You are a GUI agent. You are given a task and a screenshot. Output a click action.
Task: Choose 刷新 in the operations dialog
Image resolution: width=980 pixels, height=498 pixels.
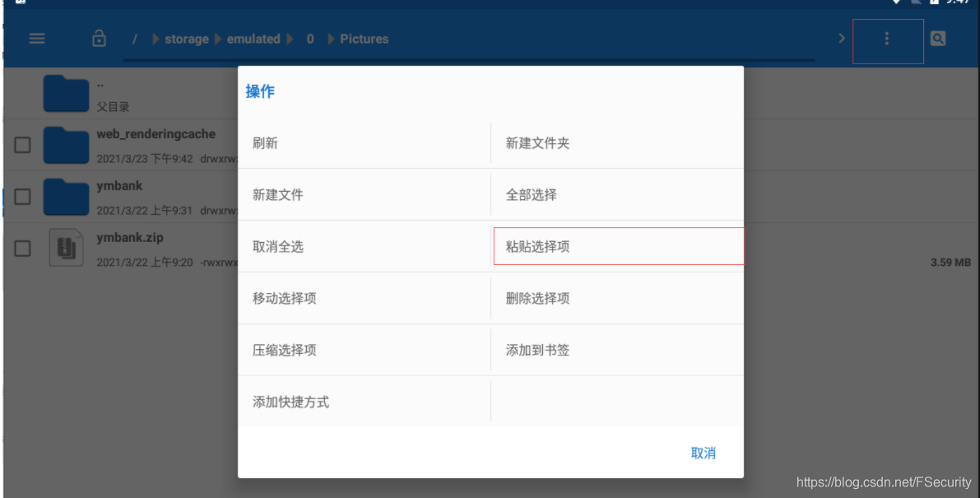[x=365, y=143]
